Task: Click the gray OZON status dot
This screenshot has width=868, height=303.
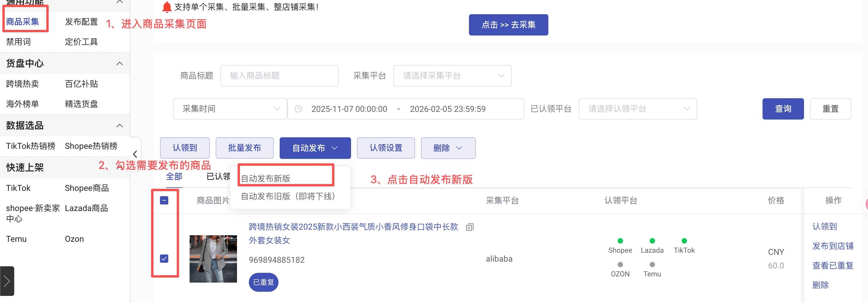Action: coord(620,265)
